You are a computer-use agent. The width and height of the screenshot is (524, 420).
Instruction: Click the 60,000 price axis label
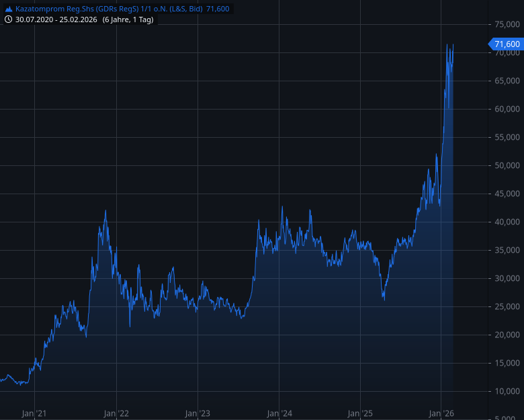507,109
